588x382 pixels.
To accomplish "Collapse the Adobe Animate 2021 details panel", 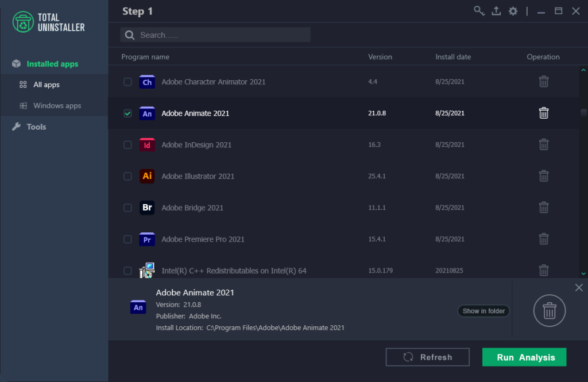I will [579, 287].
